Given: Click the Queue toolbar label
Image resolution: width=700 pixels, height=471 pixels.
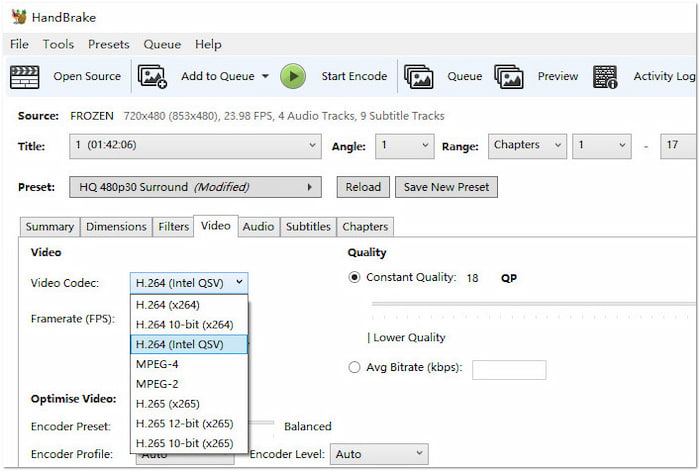Looking at the screenshot, I should click(465, 76).
